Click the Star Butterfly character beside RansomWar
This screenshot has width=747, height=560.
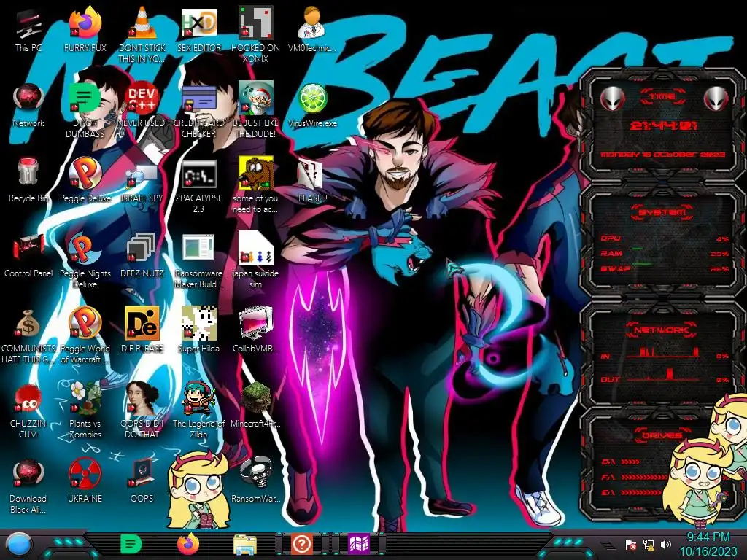(199, 491)
